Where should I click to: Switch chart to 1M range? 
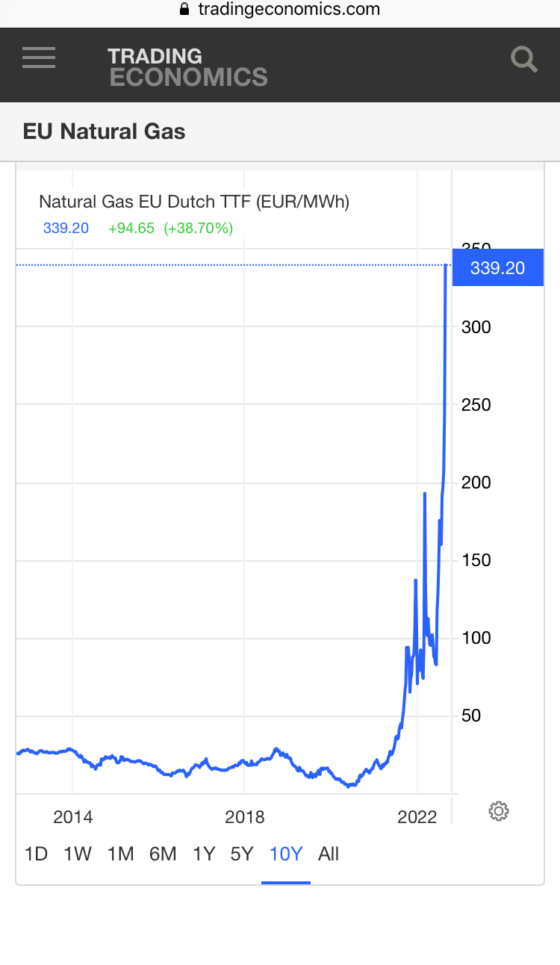point(120,854)
